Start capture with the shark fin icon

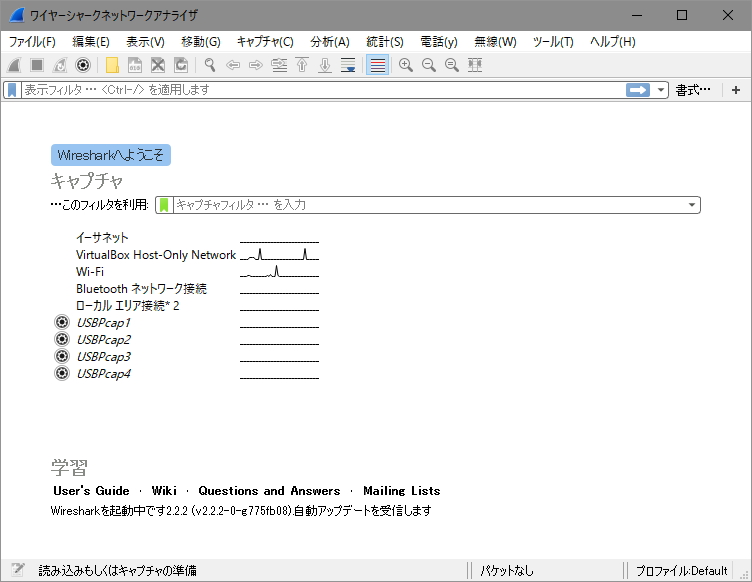14,65
